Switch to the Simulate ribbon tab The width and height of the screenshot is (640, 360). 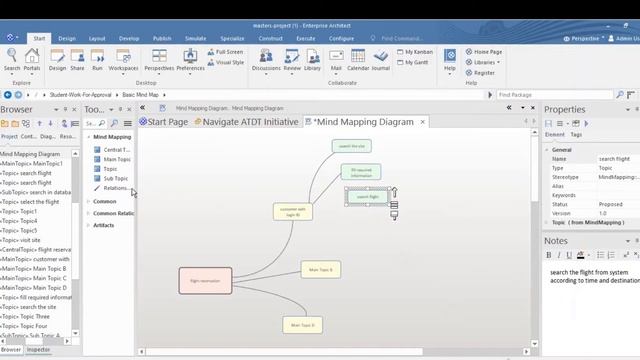pos(196,38)
